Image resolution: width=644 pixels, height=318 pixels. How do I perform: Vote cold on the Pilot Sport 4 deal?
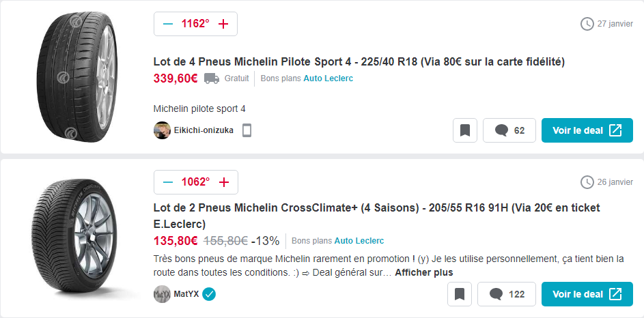coord(167,24)
